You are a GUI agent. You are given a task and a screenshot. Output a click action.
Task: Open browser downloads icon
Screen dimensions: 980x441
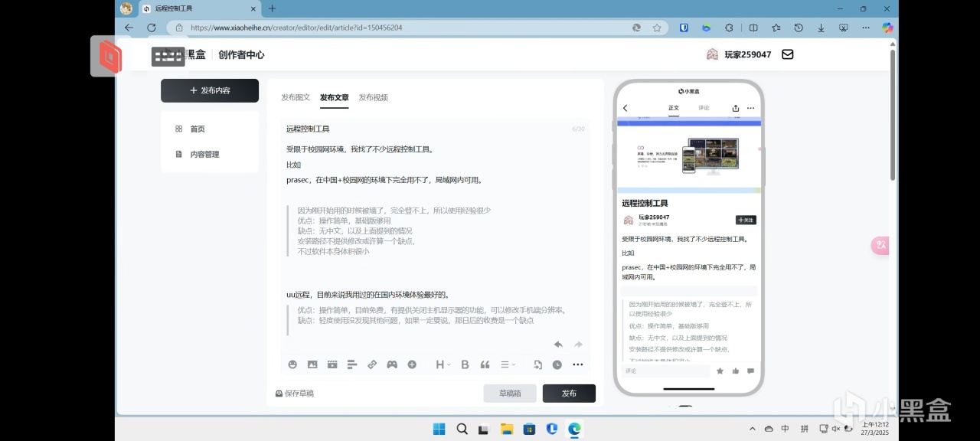coord(821,28)
